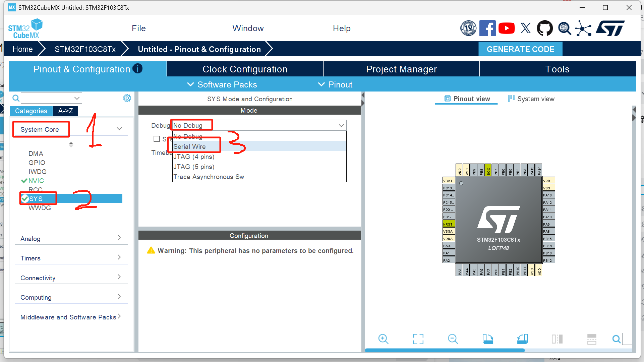Image resolution: width=644 pixels, height=362 pixels.
Task: Choose JTAG (4 pins) from list
Action: point(194,157)
